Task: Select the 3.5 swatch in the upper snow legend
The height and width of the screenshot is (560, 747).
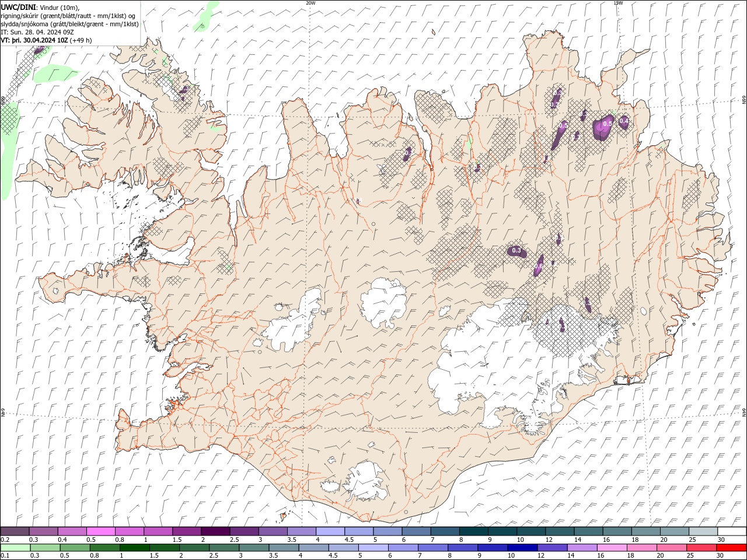Action: (301, 531)
